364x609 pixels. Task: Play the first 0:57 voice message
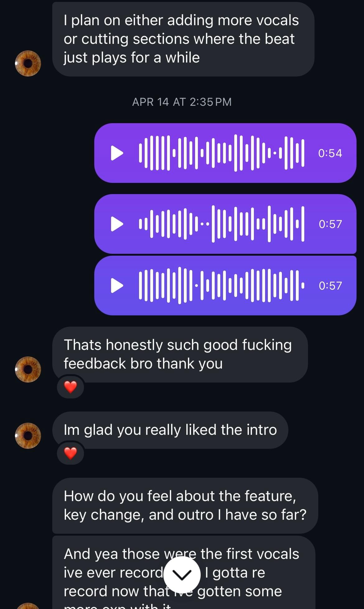coord(117,224)
